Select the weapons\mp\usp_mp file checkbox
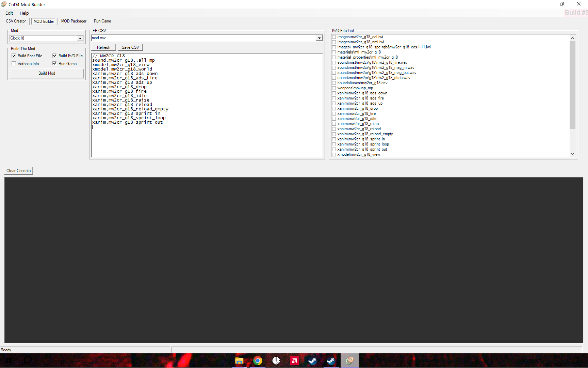The height and width of the screenshot is (368, 588). coord(334,88)
